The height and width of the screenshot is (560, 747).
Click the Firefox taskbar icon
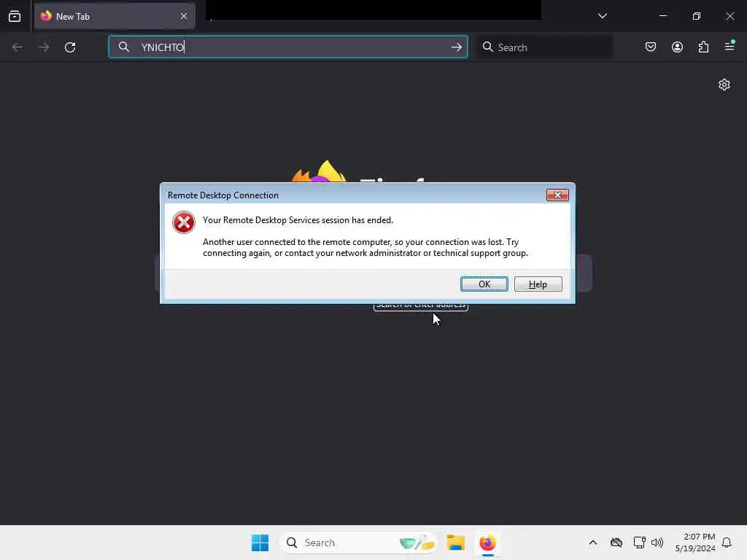click(x=487, y=542)
